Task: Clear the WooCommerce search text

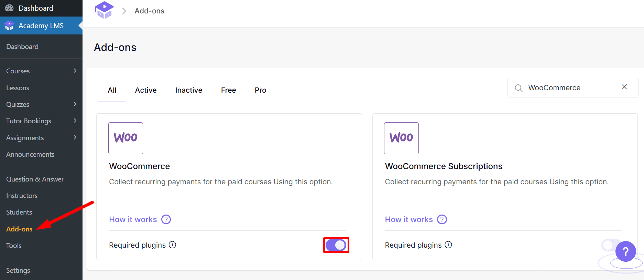Action: [624, 87]
